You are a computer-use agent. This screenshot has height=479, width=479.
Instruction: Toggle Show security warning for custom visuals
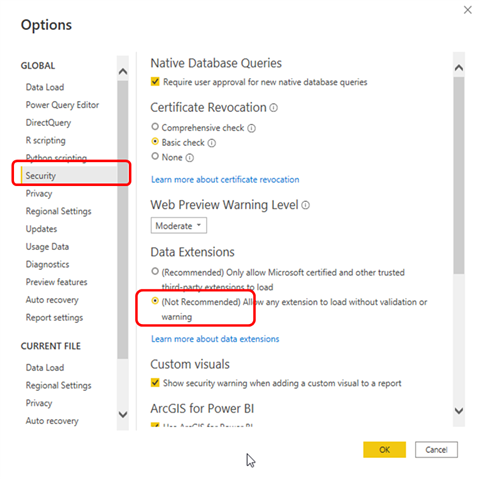155,382
